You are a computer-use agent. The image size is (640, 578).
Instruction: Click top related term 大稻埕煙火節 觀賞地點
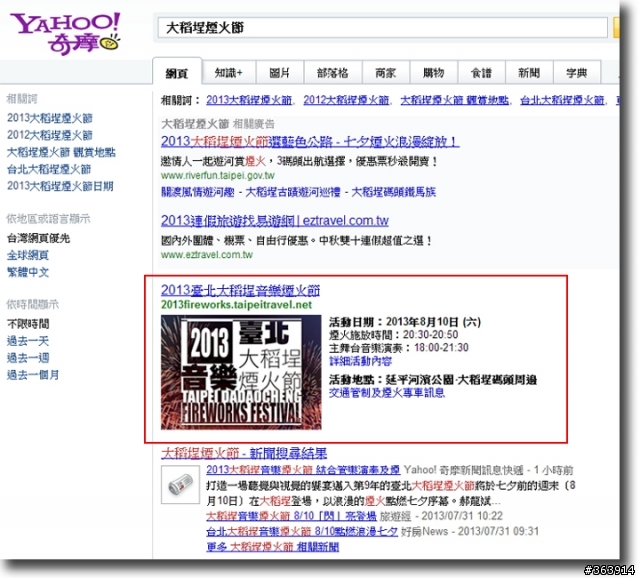(455, 100)
